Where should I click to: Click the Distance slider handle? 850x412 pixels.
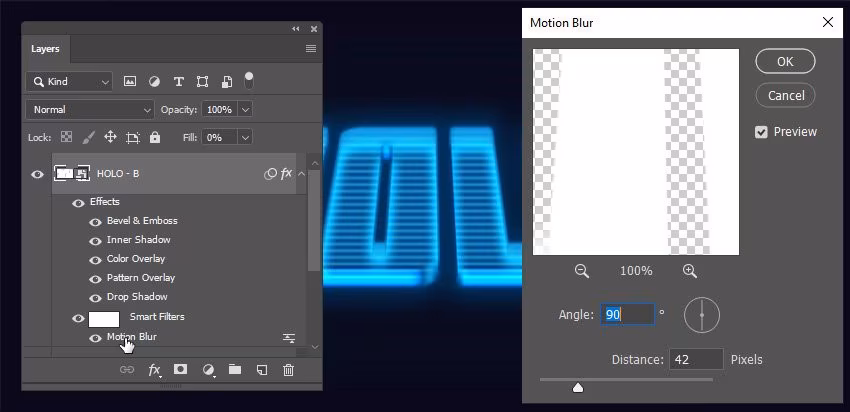point(578,387)
